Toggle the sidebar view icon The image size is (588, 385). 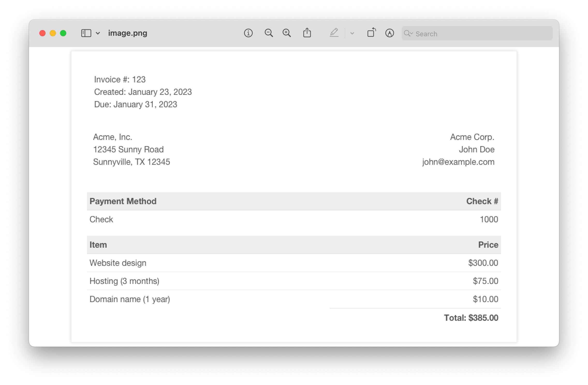[x=86, y=33]
